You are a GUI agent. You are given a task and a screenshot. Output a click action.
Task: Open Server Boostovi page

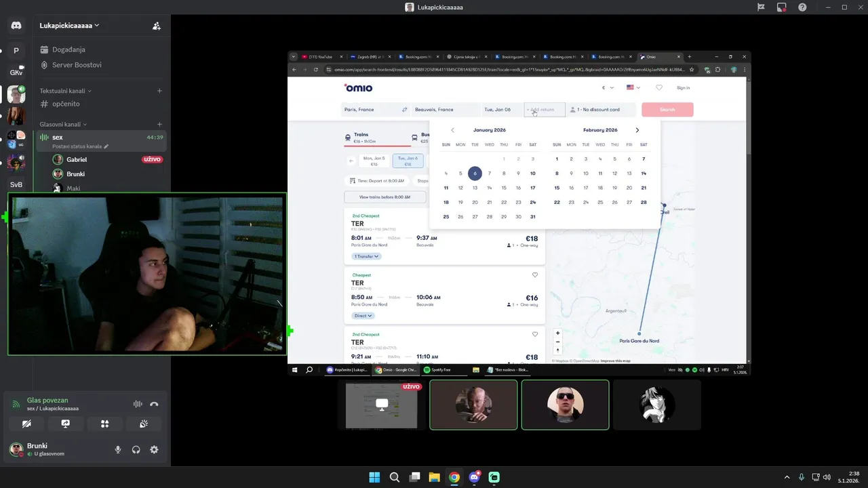click(77, 65)
